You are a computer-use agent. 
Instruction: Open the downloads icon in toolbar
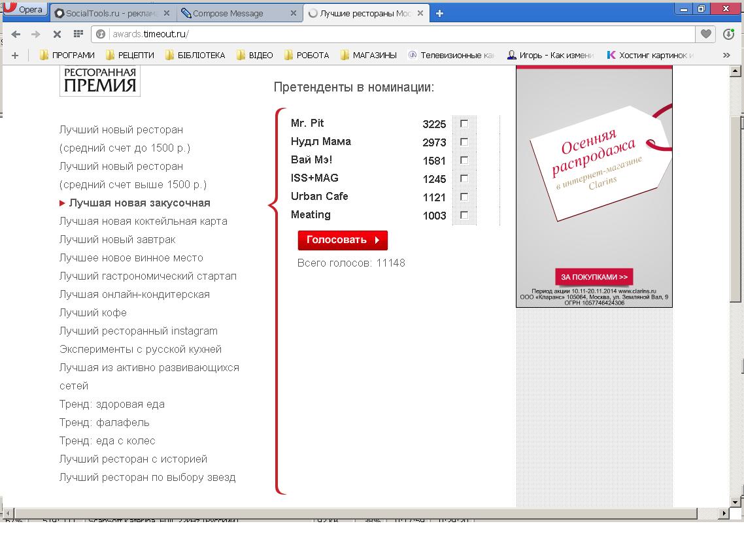click(x=729, y=35)
